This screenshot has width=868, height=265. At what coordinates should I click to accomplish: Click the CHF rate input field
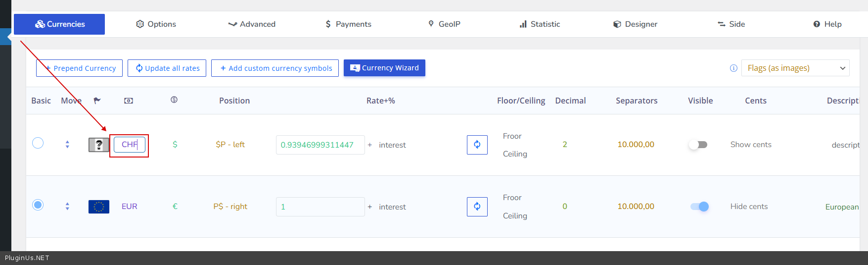[320, 145]
